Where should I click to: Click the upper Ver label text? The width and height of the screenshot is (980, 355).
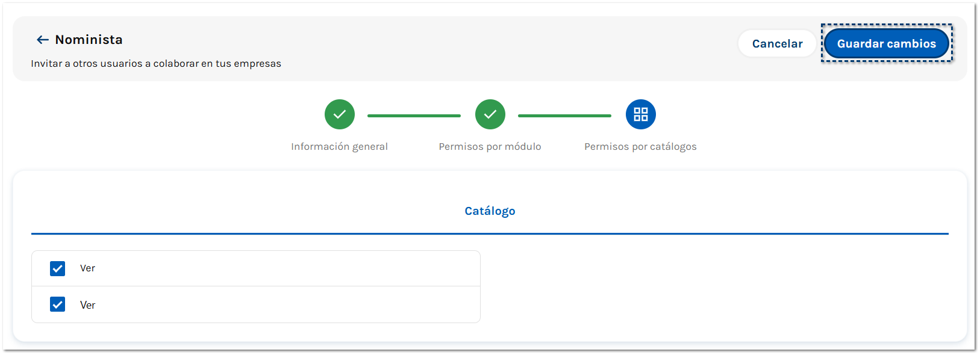[x=87, y=268]
